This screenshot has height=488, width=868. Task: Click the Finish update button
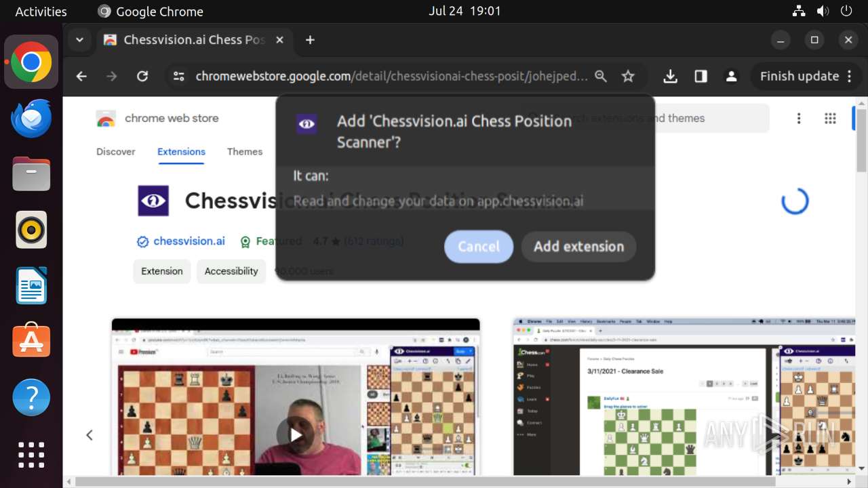point(806,77)
